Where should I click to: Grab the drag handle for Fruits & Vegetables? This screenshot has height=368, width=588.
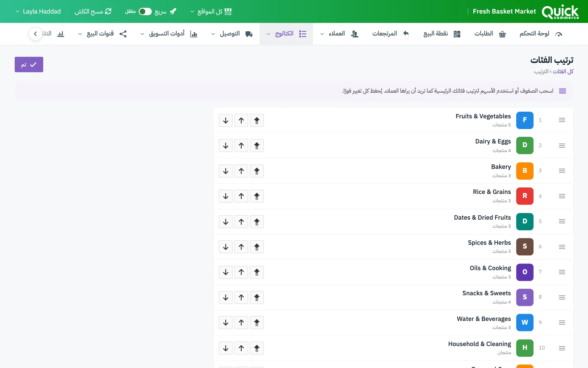click(x=562, y=120)
